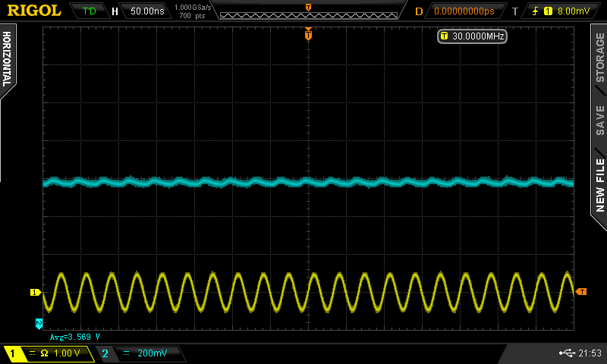
Task: Select the T'D trigger status indicator
Action: [89, 11]
